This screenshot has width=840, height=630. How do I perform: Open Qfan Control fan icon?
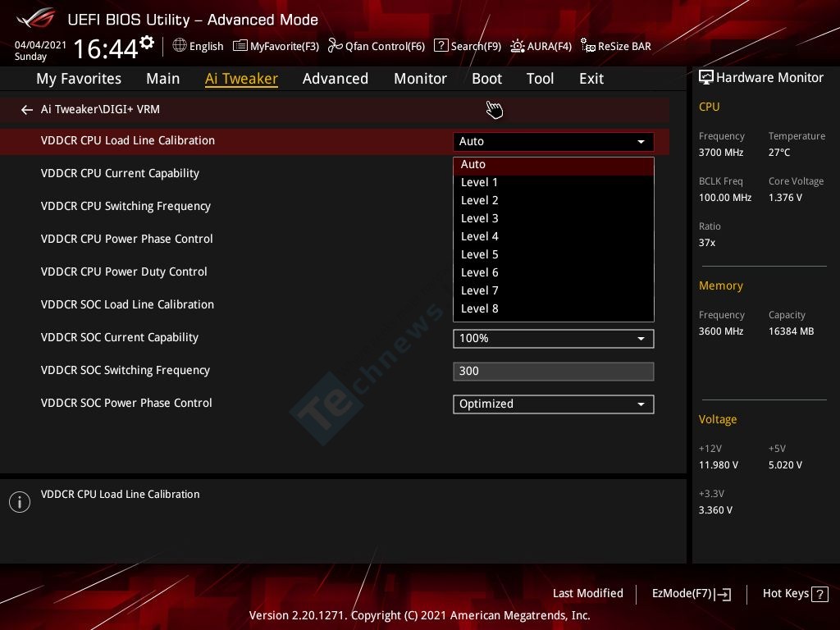[336, 46]
